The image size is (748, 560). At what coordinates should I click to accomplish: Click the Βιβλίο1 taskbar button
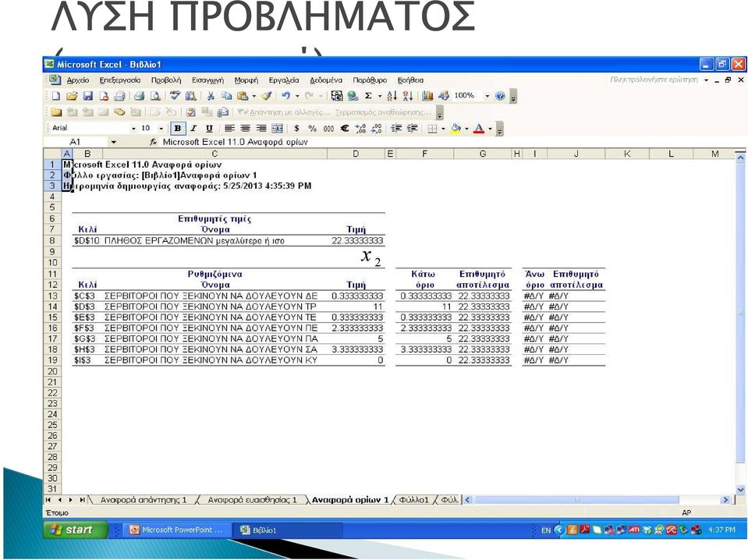(288, 530)
